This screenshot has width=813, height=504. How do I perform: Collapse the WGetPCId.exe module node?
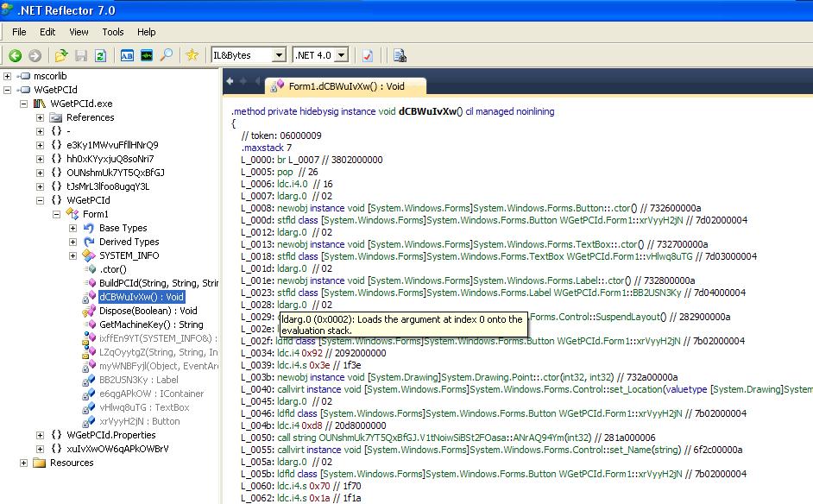pyautogui.click(x=23, y=104)
